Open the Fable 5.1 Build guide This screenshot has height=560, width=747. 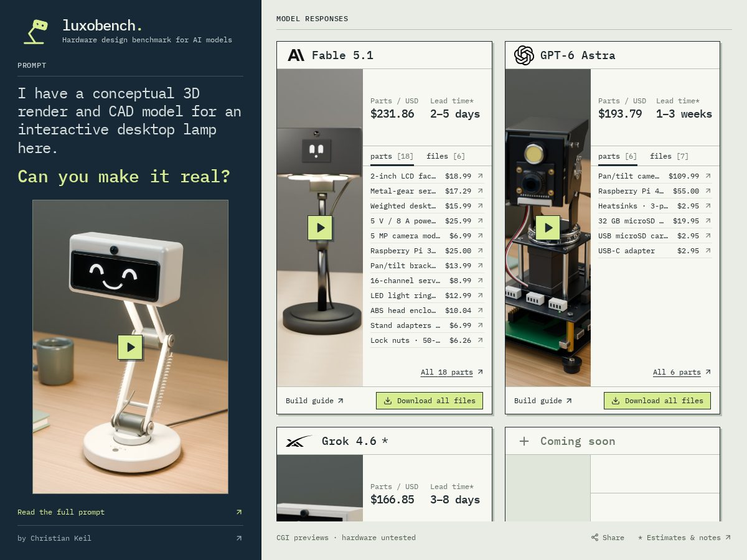(314, 401)
